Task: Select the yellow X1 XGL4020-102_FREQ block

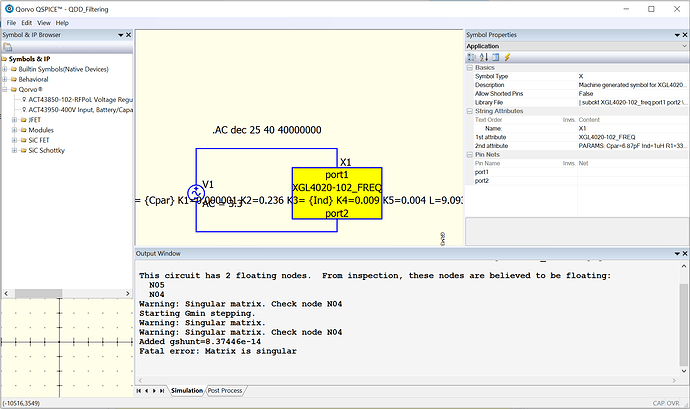Action: [x=337, y=193]
